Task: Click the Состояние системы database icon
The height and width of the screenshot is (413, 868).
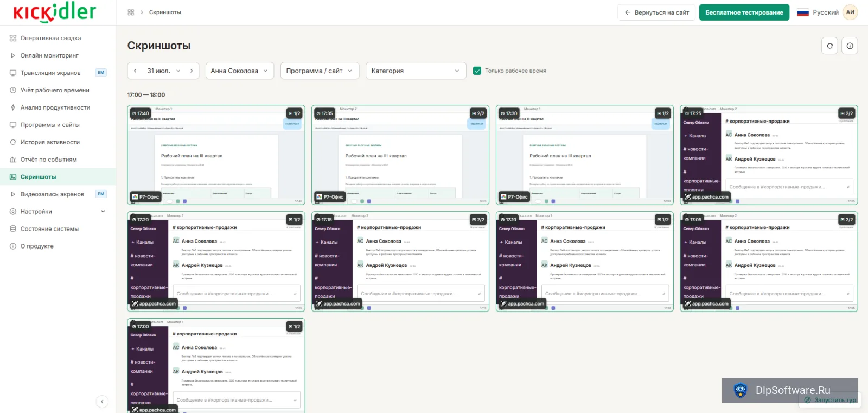Action: pos(13,229)
